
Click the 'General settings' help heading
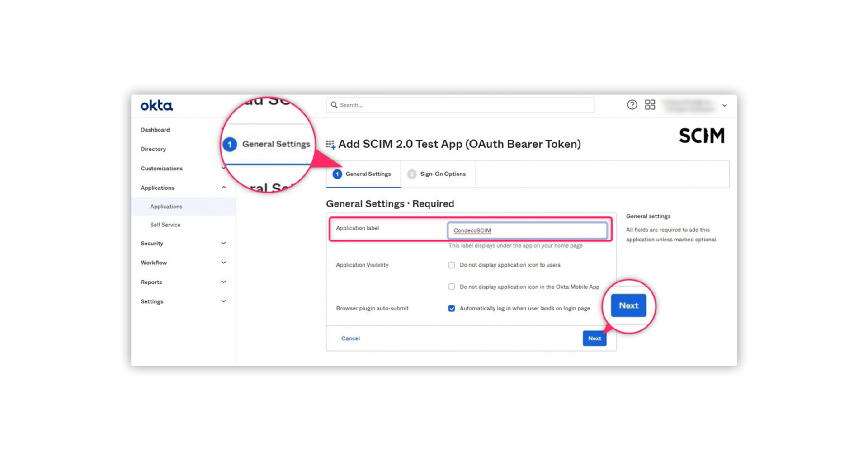648,216
